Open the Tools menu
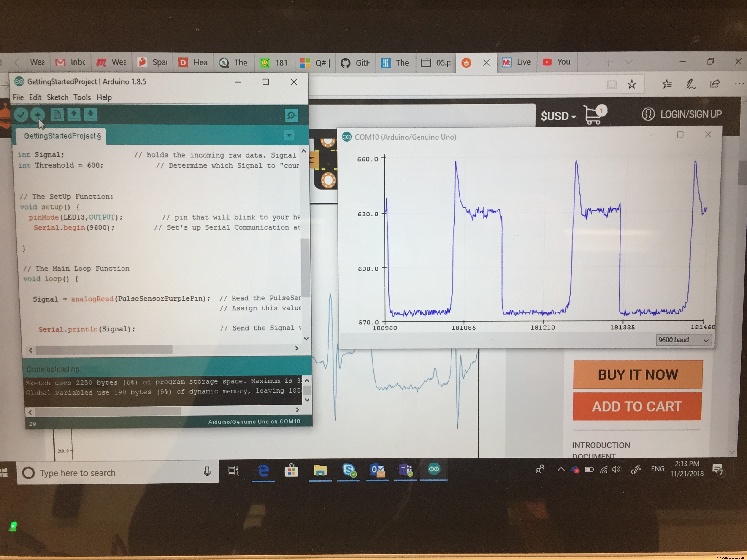This screenshot has width=747, height=560. tap(82, 97)
